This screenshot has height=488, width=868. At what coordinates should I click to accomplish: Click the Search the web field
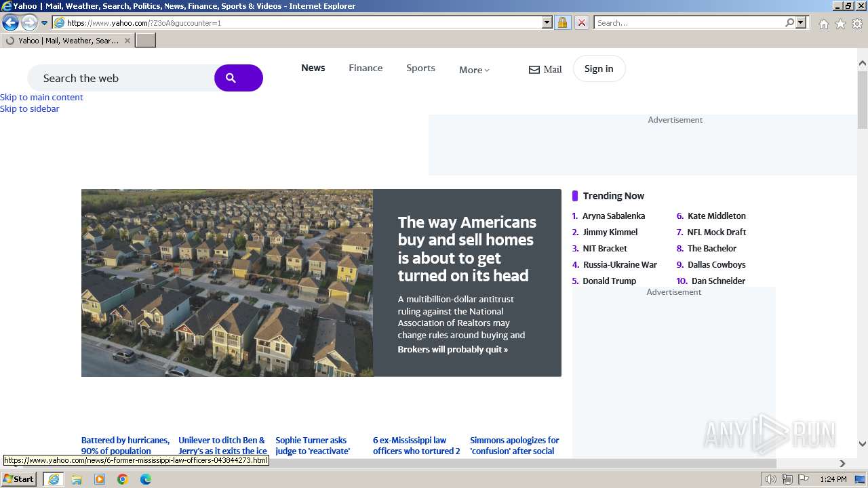coord(121,78)
